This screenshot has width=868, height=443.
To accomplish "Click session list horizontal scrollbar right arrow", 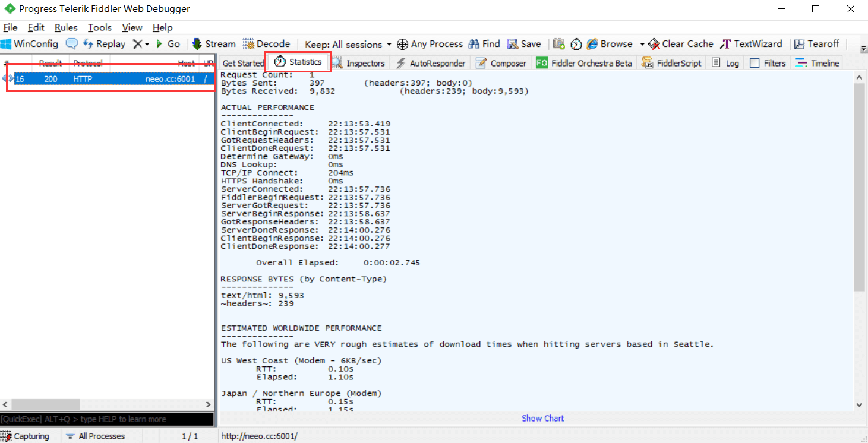I will click(208, 404).
